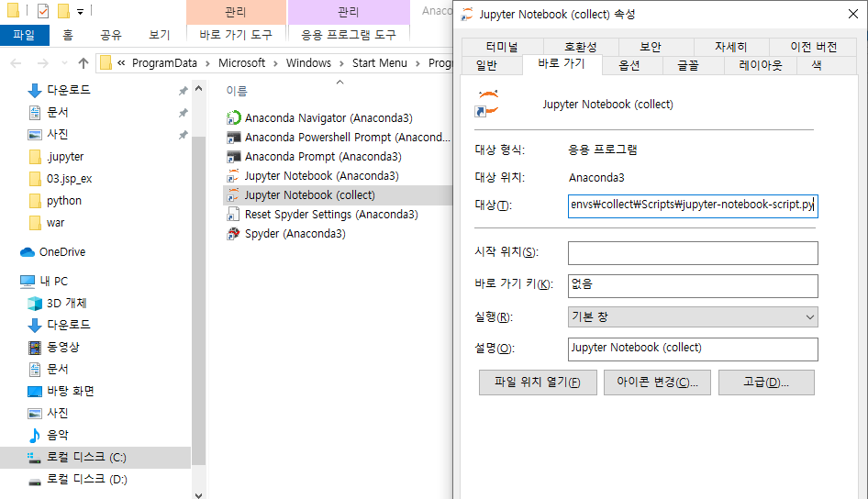Select Reset Spyder Settings icon

point(234,215)
